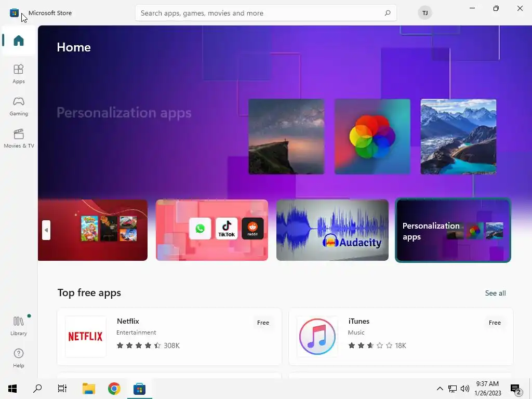Open the games collection carousel card
The width and height of the screenshot is (532, 399).
point(92,230)
